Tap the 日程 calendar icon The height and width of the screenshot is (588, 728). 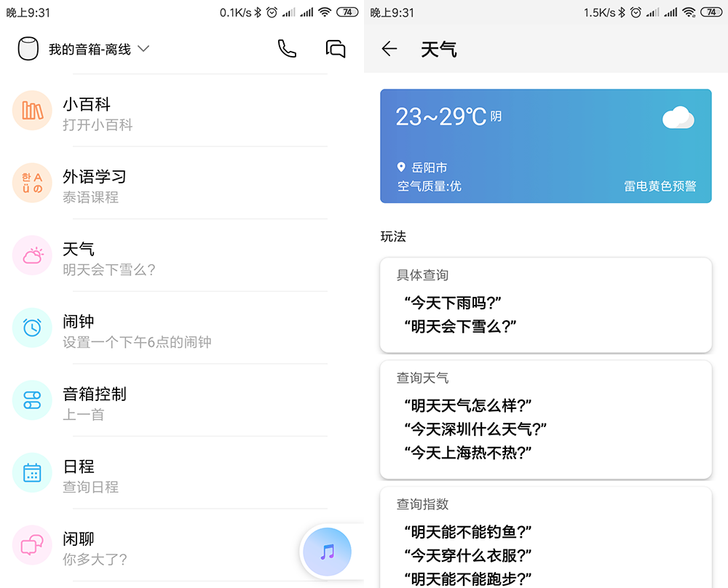[x=32, y=472]
